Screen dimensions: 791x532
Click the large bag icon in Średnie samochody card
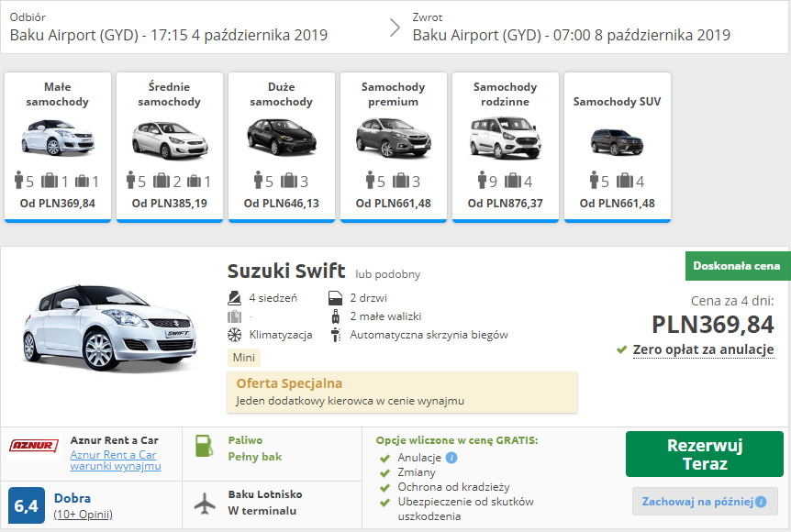[162, 180]
